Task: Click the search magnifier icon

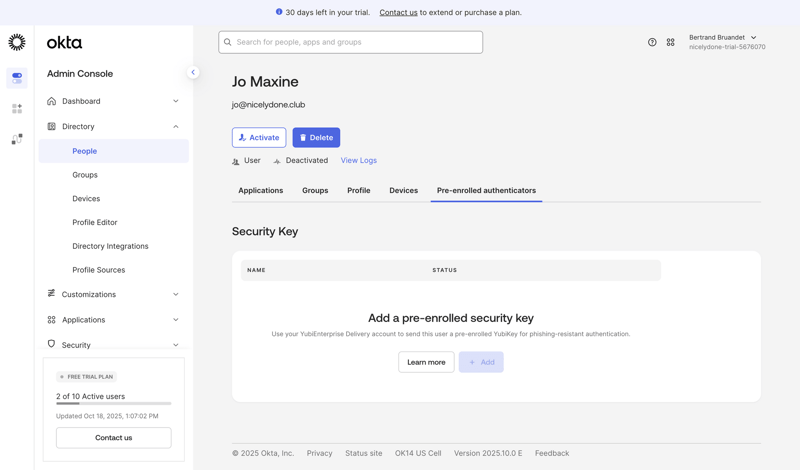Action: pos(228,42)
